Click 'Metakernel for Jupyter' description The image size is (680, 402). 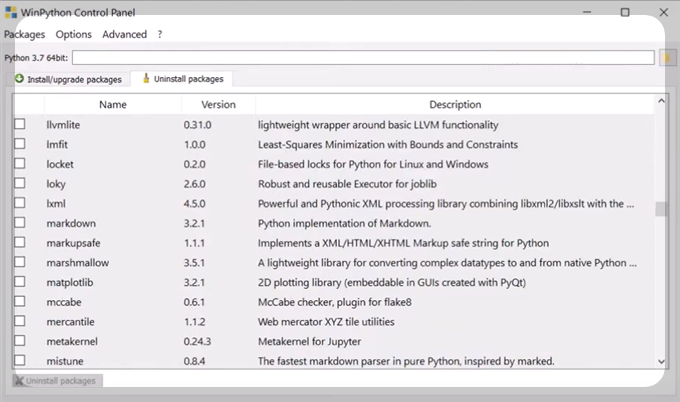point(310,342)
